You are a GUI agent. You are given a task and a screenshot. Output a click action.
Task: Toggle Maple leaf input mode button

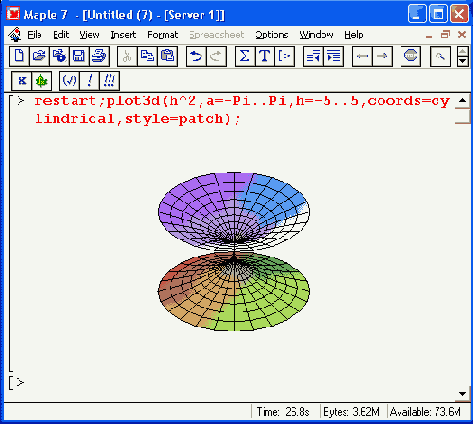click(x=42, y=81)
